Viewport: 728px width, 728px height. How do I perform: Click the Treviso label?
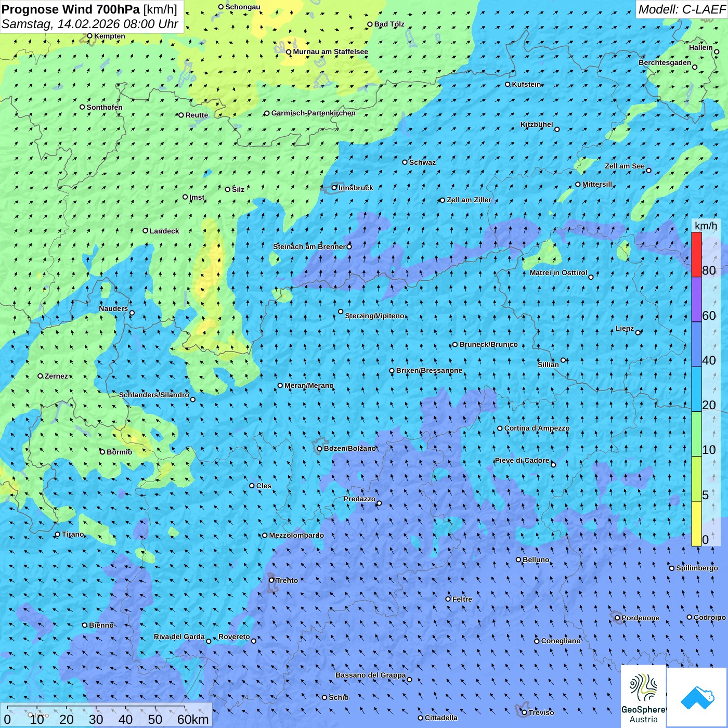541,712
